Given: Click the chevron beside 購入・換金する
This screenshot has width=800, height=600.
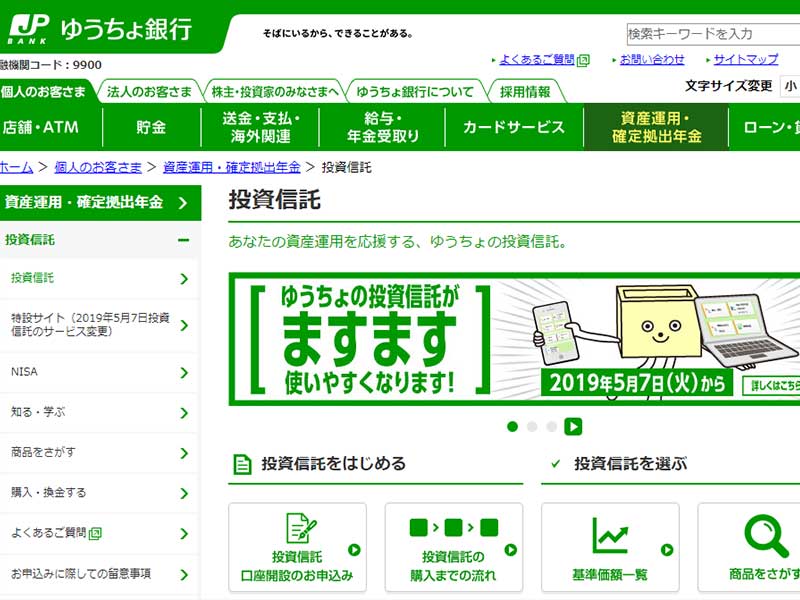Looking at the screenshot, I should click(x=184, y=493).
